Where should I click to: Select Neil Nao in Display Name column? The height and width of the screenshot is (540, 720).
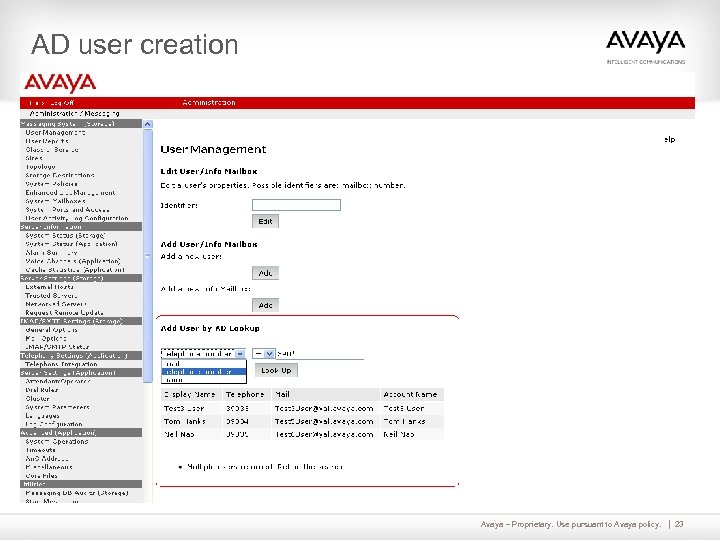(x=179, y=434)
